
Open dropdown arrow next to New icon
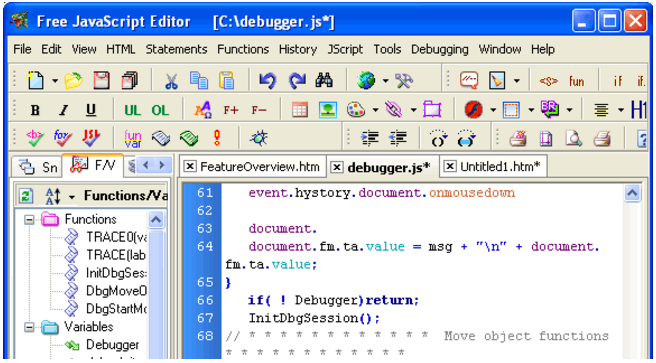55,81
